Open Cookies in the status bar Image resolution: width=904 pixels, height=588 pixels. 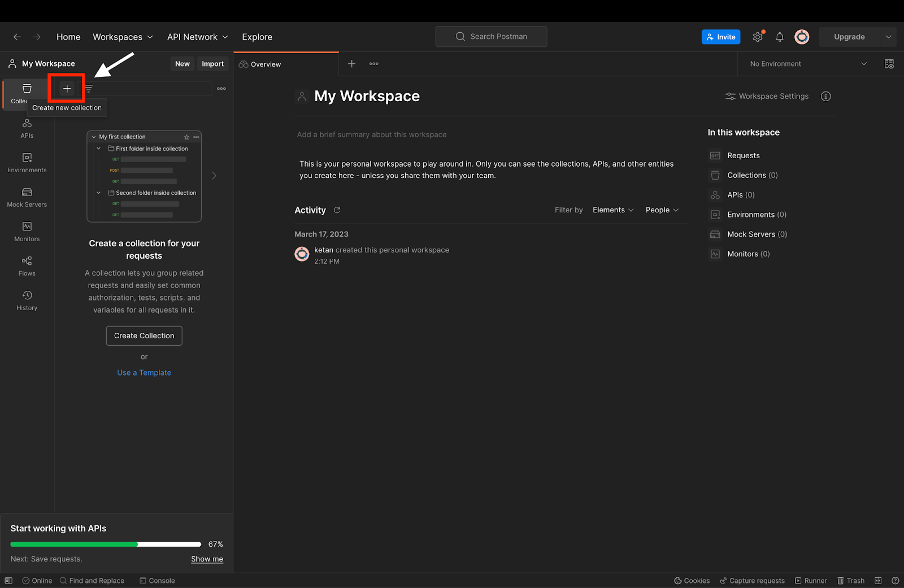pos(692,581)
